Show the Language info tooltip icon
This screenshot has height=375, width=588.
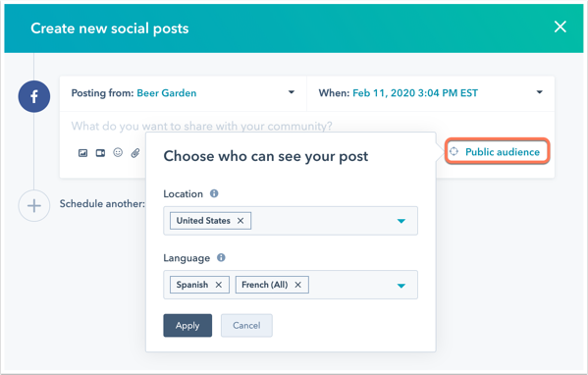click(221, 257)
